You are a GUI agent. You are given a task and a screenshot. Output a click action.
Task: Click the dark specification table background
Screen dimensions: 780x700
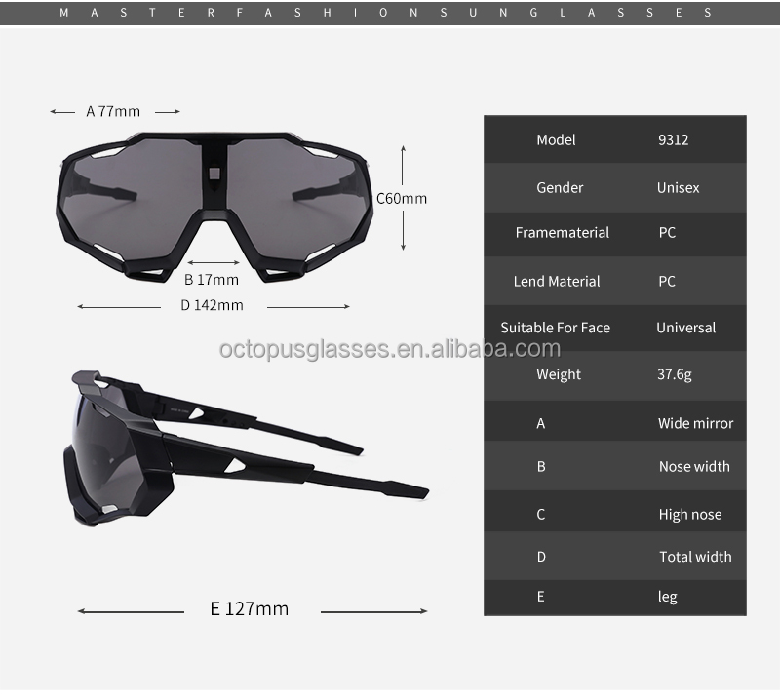(x=615, y=400)
